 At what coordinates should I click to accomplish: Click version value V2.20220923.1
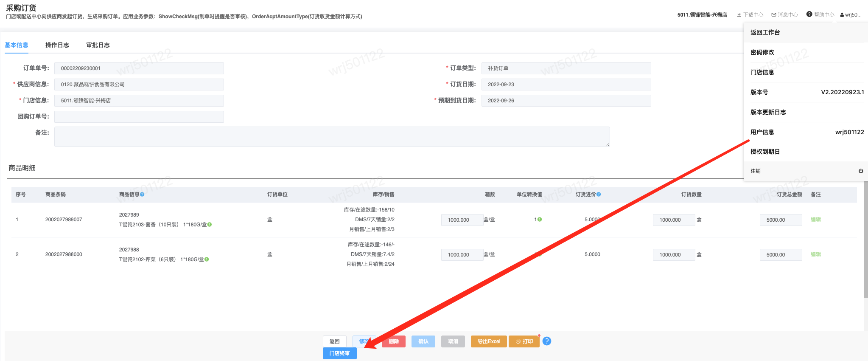pos(843,92)
